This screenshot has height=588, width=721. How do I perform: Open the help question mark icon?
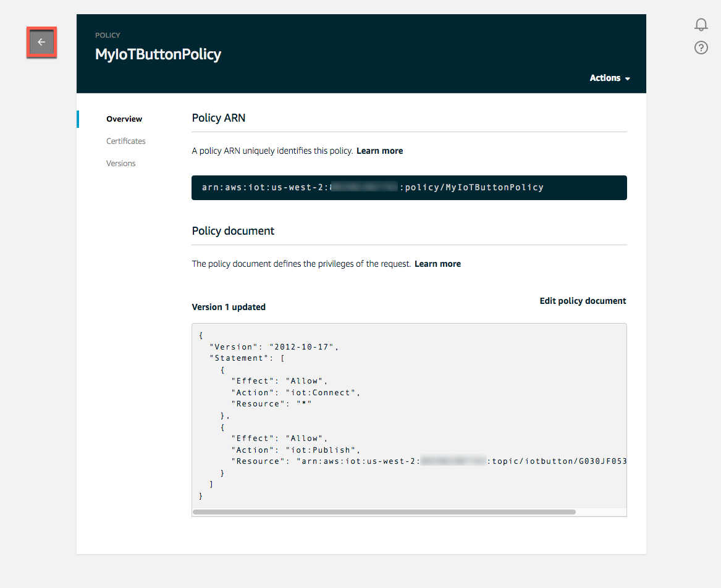pyautogui.click(x=701, y=48)
